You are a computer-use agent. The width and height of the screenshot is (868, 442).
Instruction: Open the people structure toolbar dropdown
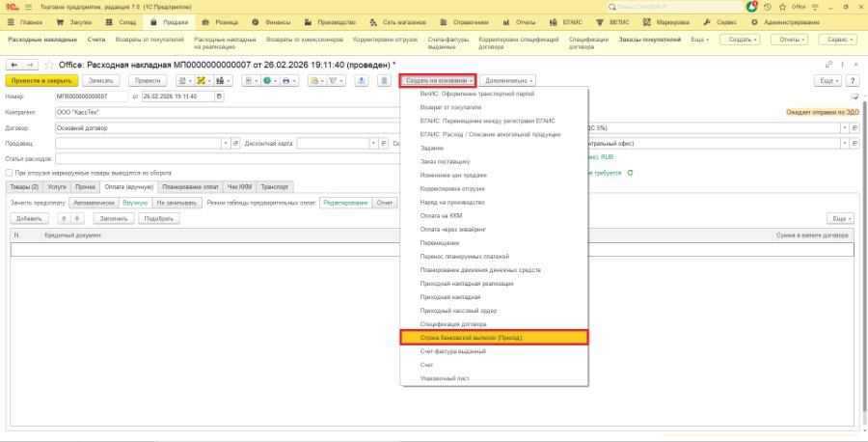(223, 81)
